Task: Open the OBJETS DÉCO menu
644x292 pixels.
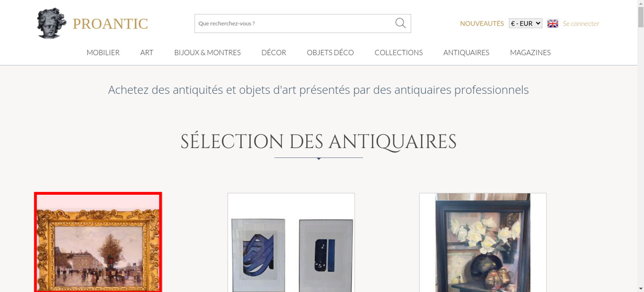Action: (330, 52)
